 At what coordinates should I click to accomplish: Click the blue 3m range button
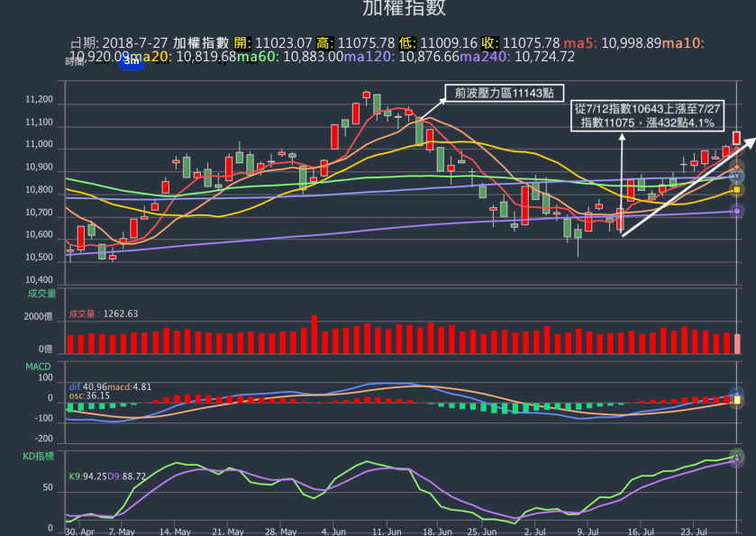(x=132, y=62)
